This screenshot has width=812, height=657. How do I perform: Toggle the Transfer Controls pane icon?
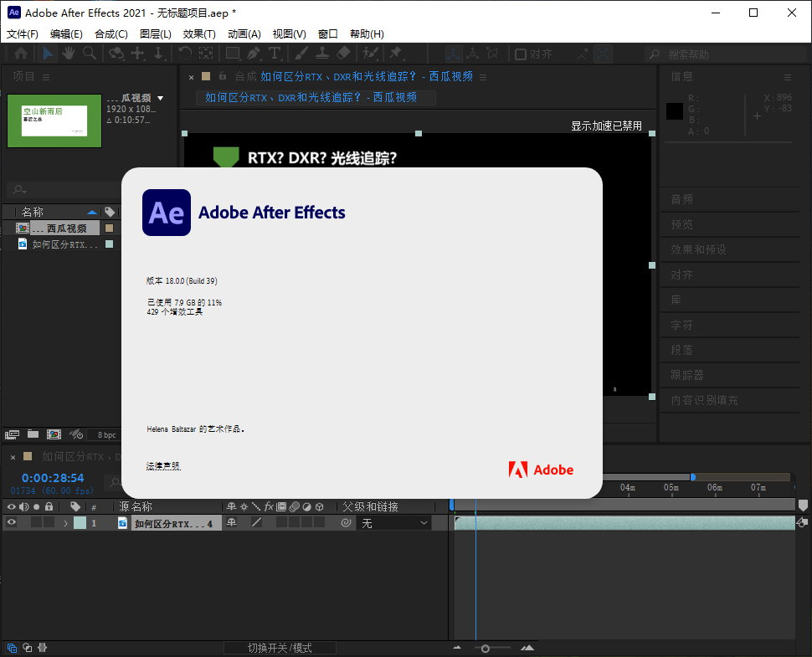[x=28, y=648]
